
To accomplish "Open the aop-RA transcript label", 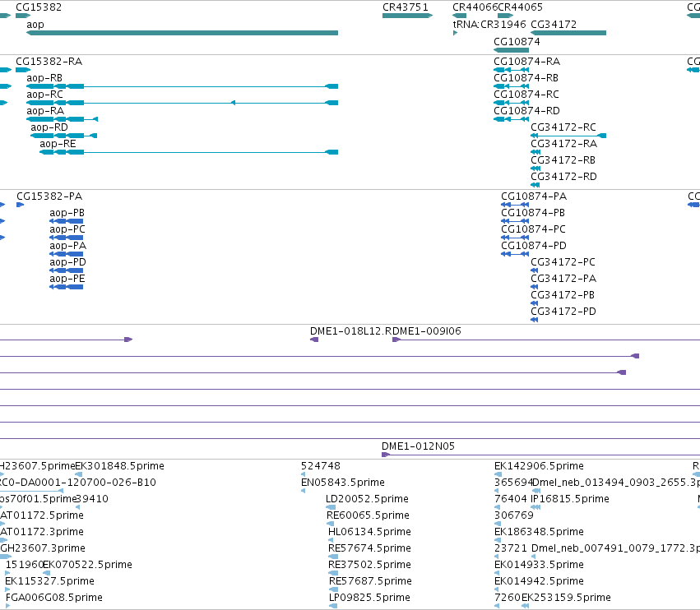I will coord(45,111).
